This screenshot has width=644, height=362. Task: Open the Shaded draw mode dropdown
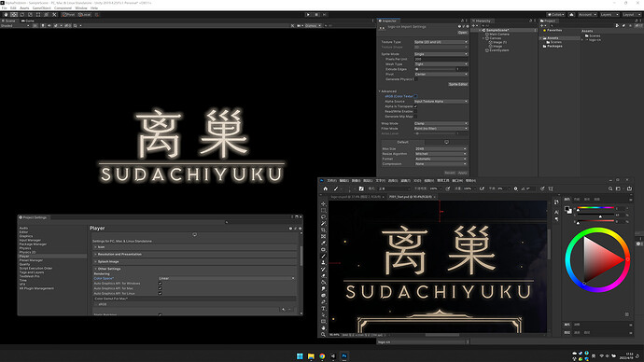pos(15,25)
